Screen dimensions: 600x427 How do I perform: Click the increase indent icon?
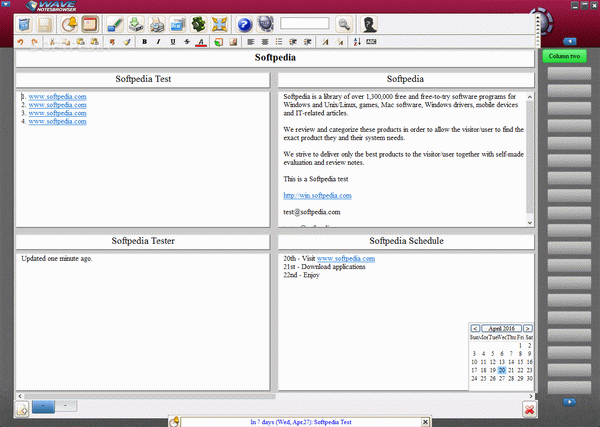pyautogui.click(x=307, y=42)
